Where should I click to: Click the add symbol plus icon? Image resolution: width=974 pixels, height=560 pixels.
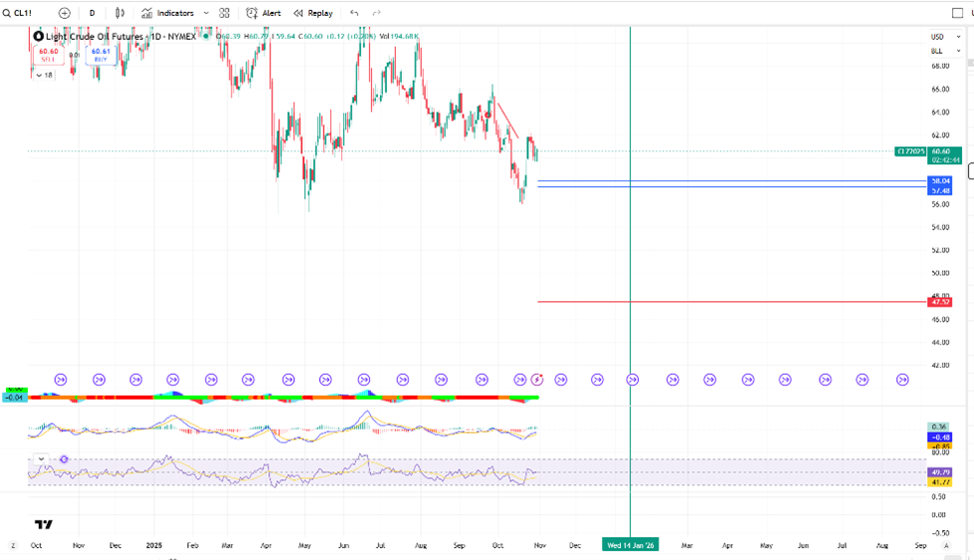65,13
